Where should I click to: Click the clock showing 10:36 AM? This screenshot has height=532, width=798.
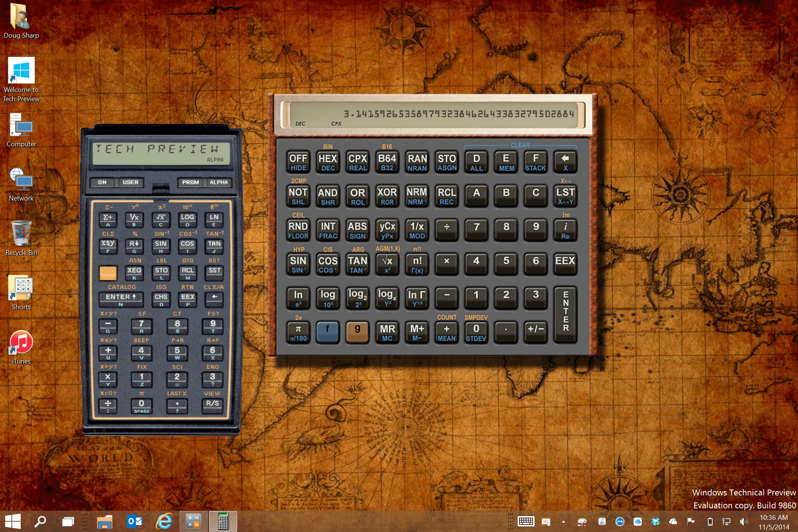(774, 518)
